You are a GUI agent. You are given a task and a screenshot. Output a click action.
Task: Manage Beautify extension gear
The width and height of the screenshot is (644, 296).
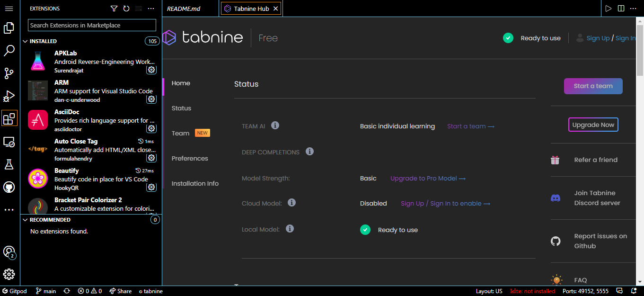pos(151,187)
